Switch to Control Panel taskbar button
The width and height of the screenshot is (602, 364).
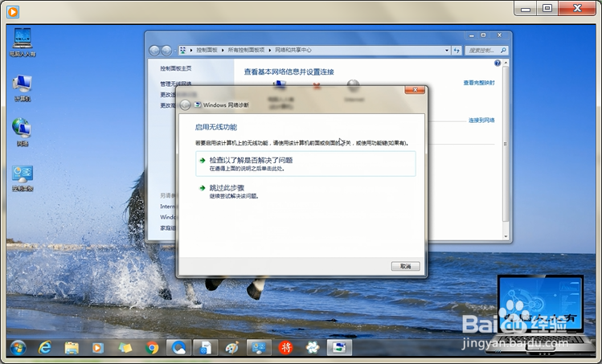(259, 348)
